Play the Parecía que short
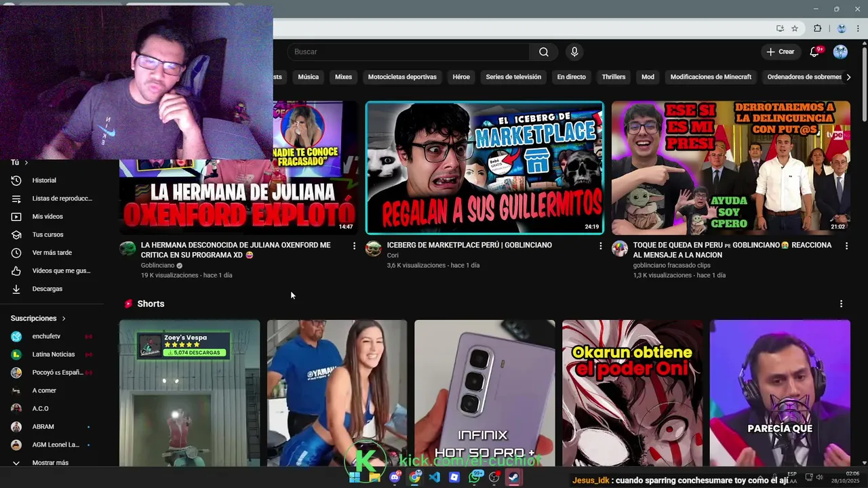Viewport: 868px width, 488px height. click(x=780, y=393)
